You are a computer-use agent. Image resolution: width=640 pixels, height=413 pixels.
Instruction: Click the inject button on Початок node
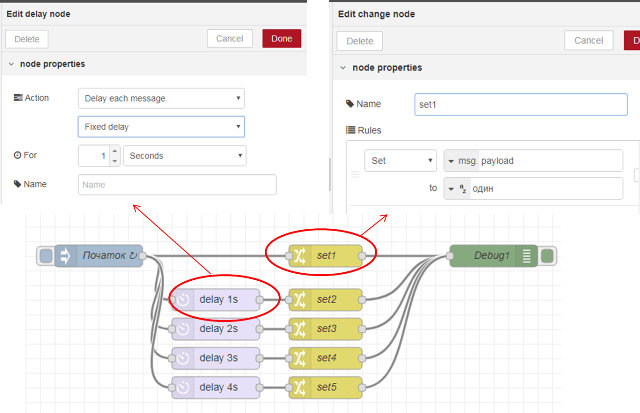point(46,256)
